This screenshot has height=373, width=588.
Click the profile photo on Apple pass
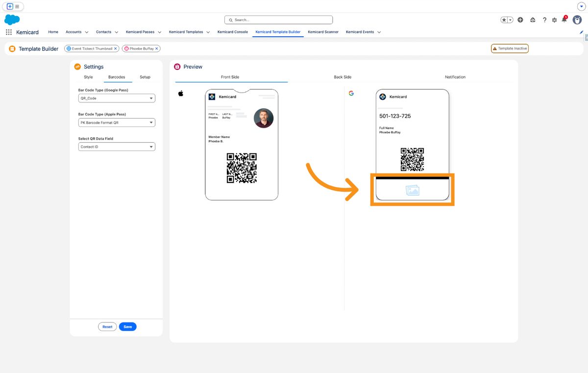(x=264, y=118)
